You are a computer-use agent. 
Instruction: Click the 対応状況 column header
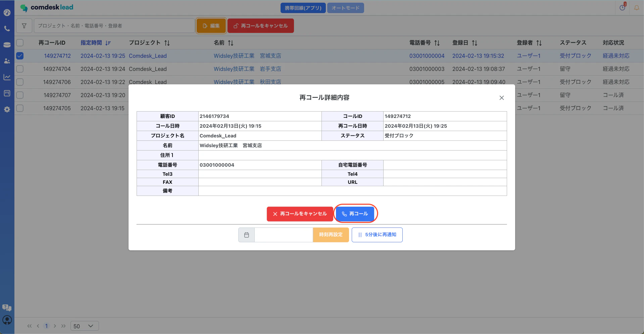(613, 43)
